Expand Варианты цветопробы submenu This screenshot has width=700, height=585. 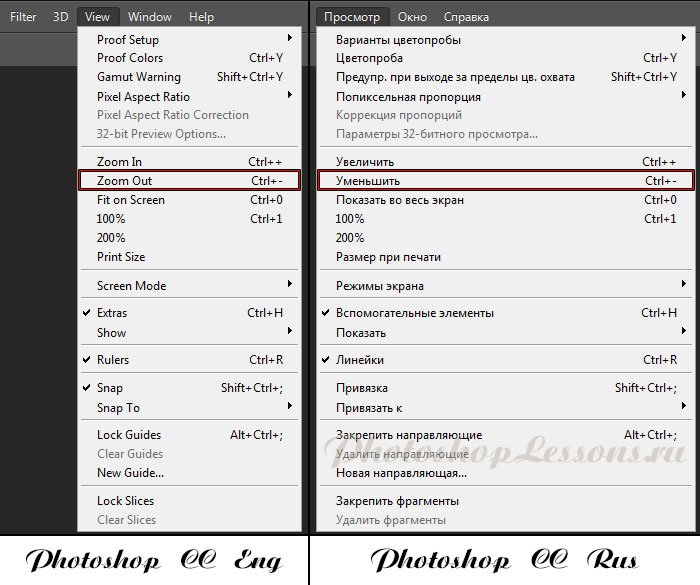505,40
